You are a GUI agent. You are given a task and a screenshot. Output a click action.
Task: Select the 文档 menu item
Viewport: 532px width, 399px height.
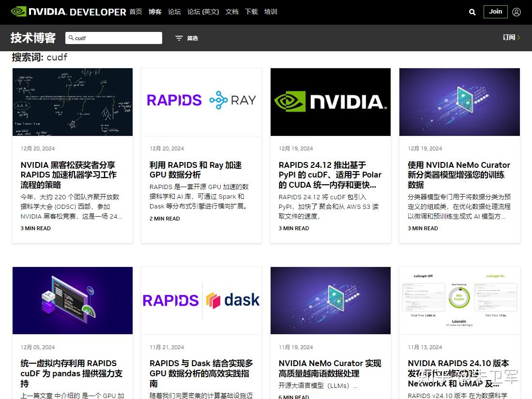tap(232, 12)
